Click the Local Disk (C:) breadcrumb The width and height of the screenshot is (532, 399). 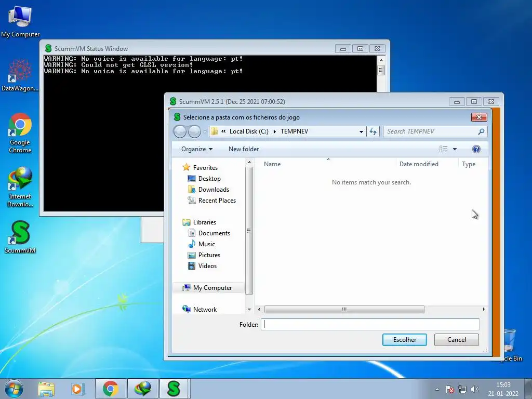point(249,131)
